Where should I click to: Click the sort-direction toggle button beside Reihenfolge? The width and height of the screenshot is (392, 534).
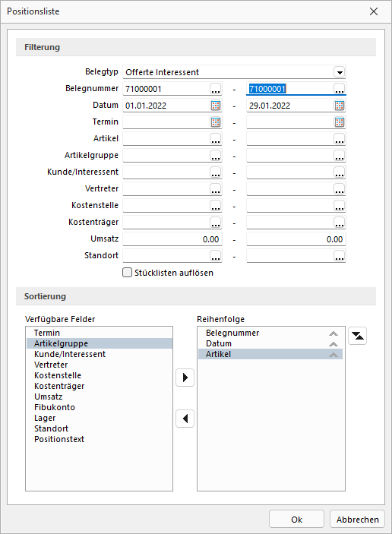(357, 336)
